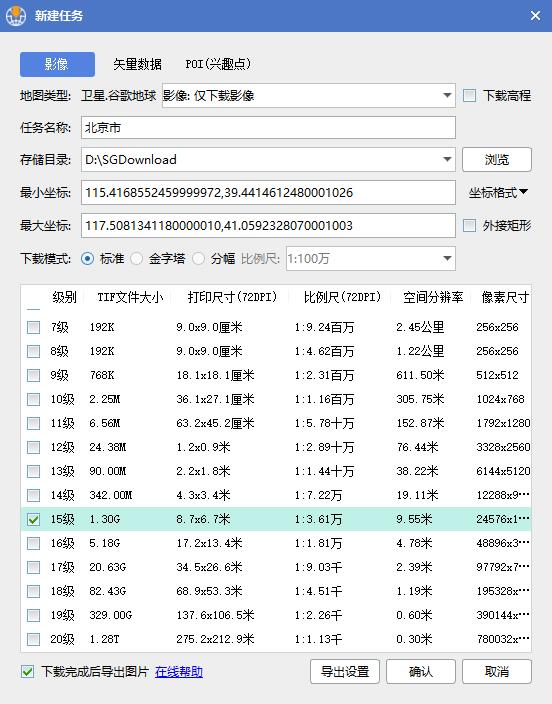Switch to the 矢量数据 tab
This screenshot has height=704, width=552.
point(137,64)
